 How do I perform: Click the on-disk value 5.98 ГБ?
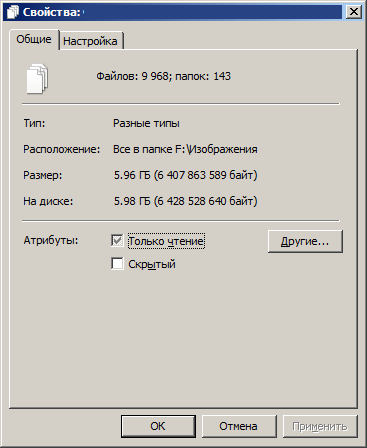pyautogui.click(x=186, y=201)
